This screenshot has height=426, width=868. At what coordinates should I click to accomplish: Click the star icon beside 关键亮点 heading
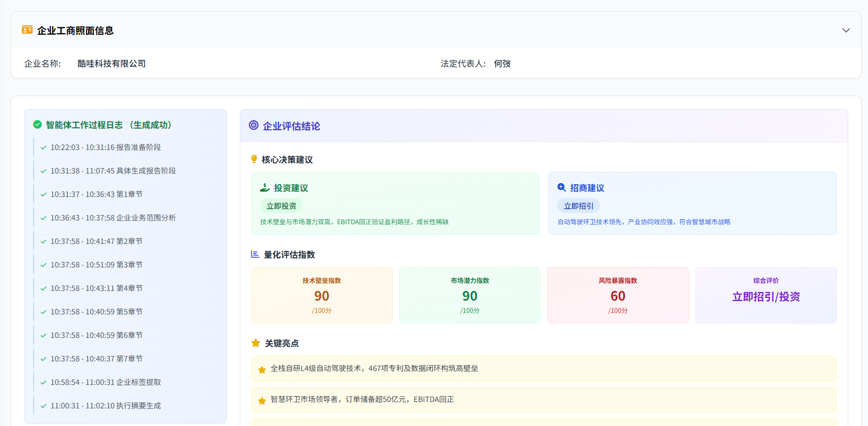[256, 343]
